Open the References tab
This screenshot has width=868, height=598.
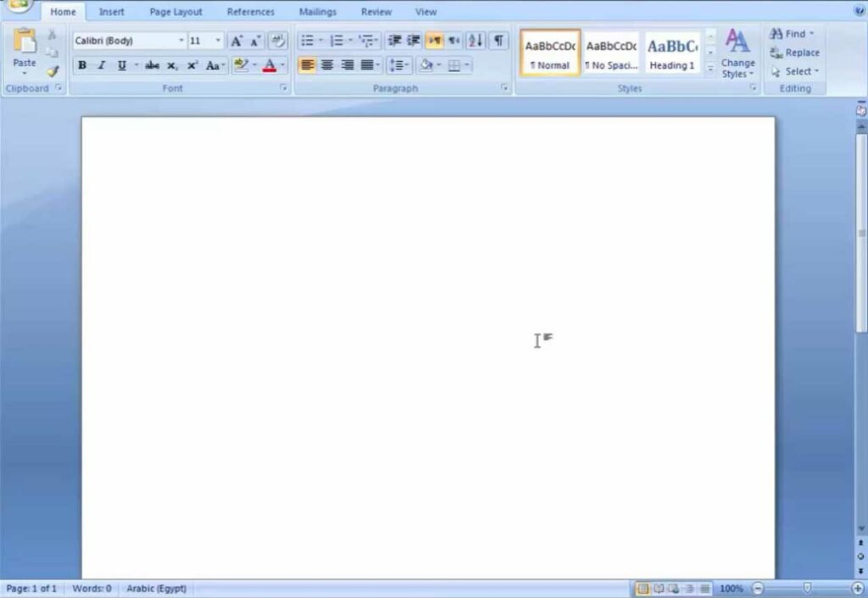(x=251, y=12)
